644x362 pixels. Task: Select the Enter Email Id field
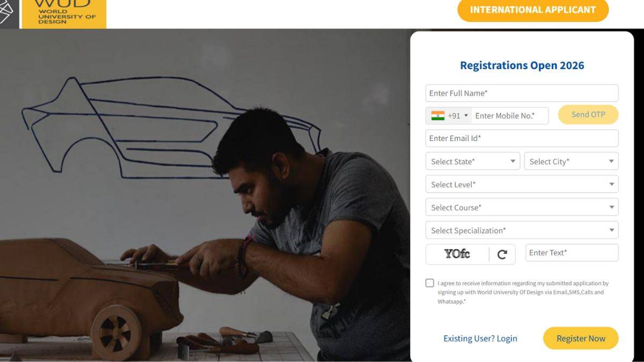[522, 138]
